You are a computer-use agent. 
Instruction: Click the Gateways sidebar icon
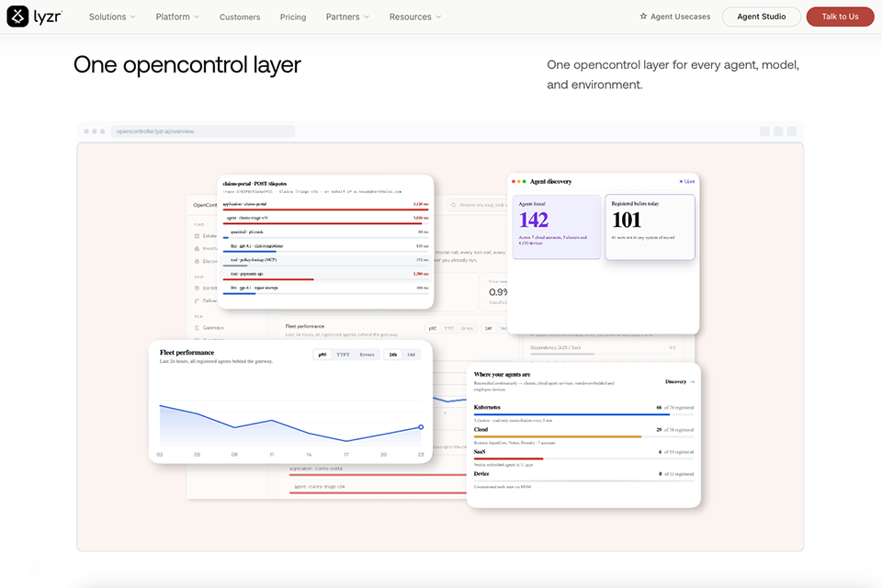tap(197, 327)
